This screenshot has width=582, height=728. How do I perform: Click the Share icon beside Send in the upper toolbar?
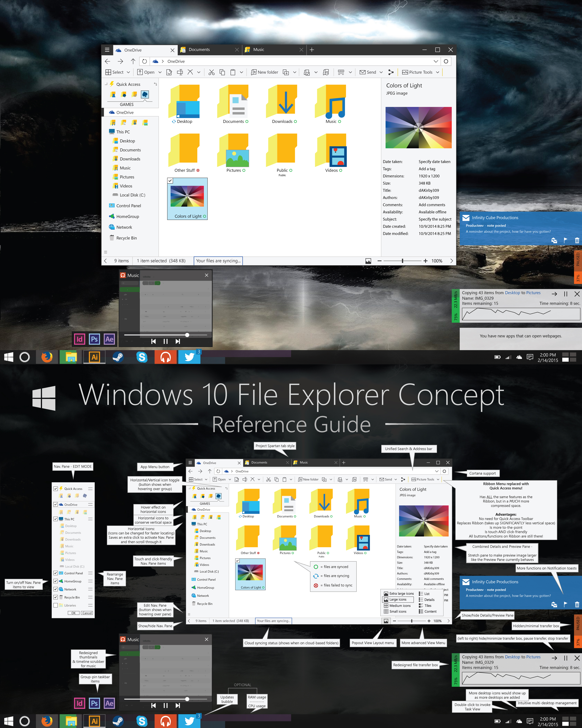click(x=391, y=72)
